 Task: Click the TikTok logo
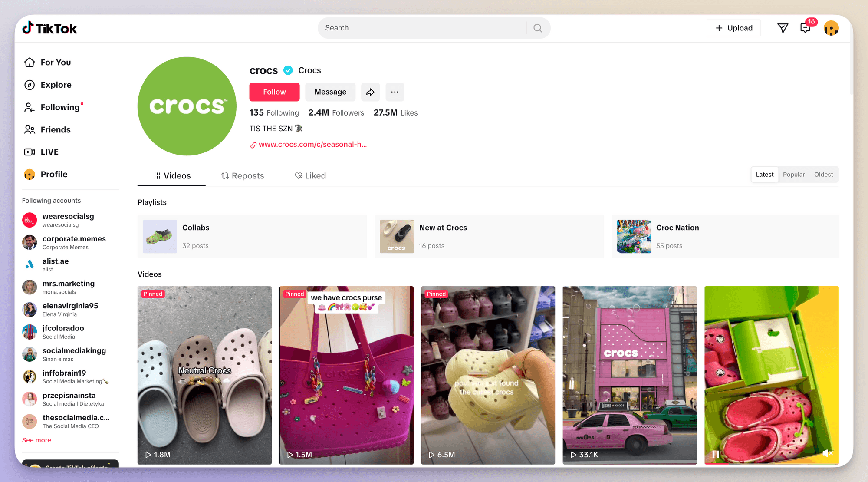(x=49, y=28)
